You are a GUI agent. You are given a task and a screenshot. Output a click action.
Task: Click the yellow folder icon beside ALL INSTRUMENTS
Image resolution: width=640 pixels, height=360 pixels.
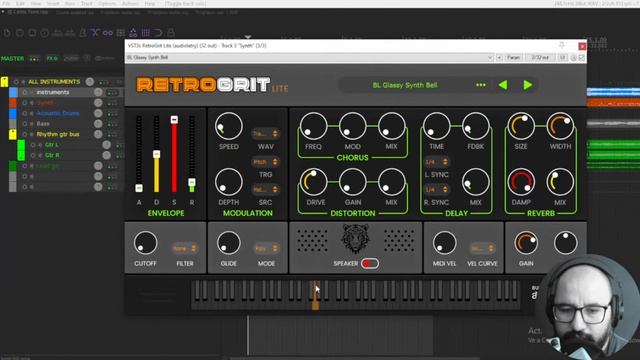pos(4,82)
